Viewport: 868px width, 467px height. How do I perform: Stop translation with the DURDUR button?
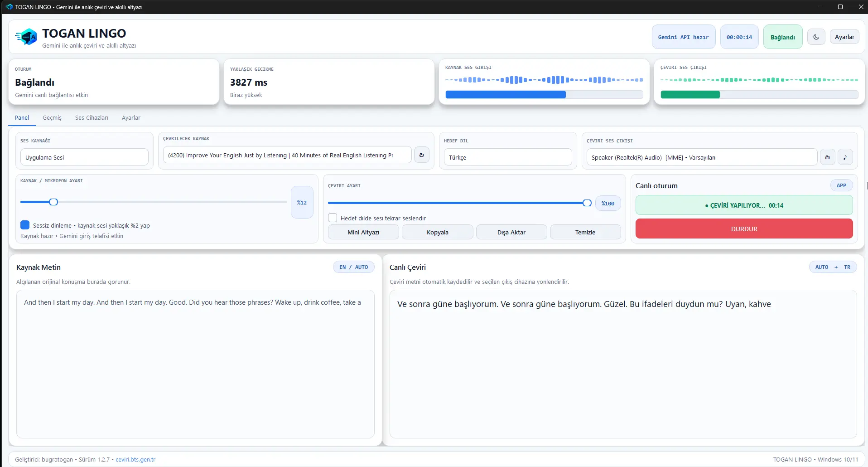[x=744, y=229]
